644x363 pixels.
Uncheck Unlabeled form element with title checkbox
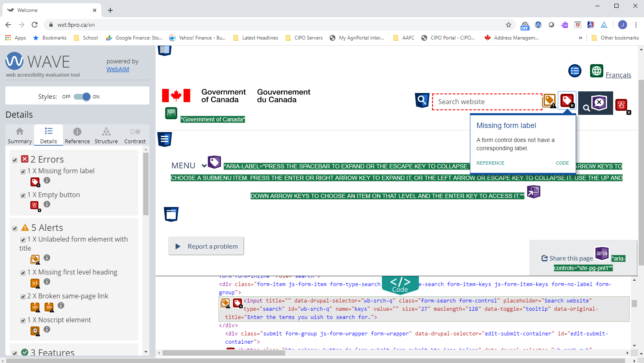(x=23, y=240)
